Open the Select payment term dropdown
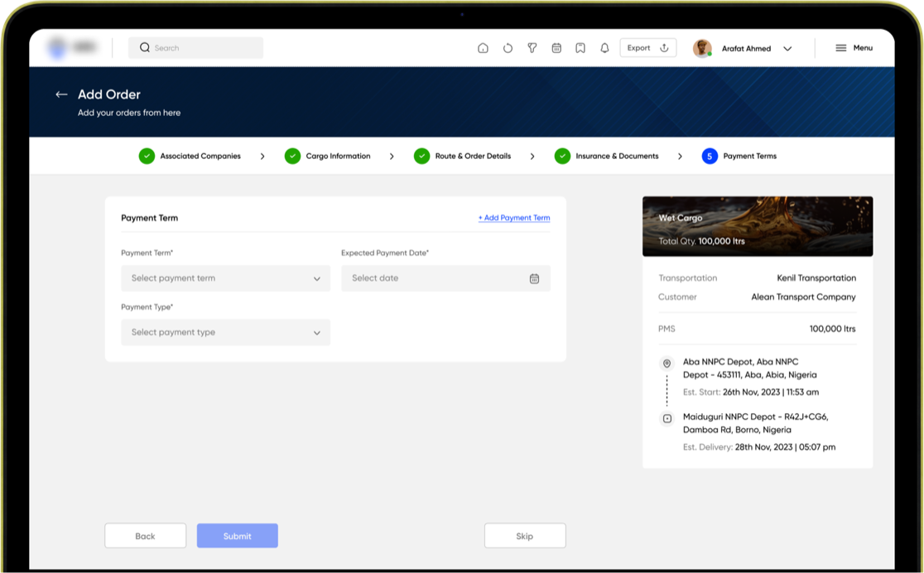 [226, 278]
